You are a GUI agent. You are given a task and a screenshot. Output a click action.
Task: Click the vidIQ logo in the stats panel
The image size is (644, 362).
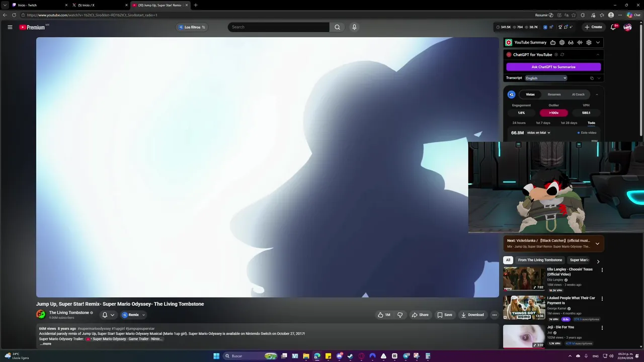click(511, 95)
